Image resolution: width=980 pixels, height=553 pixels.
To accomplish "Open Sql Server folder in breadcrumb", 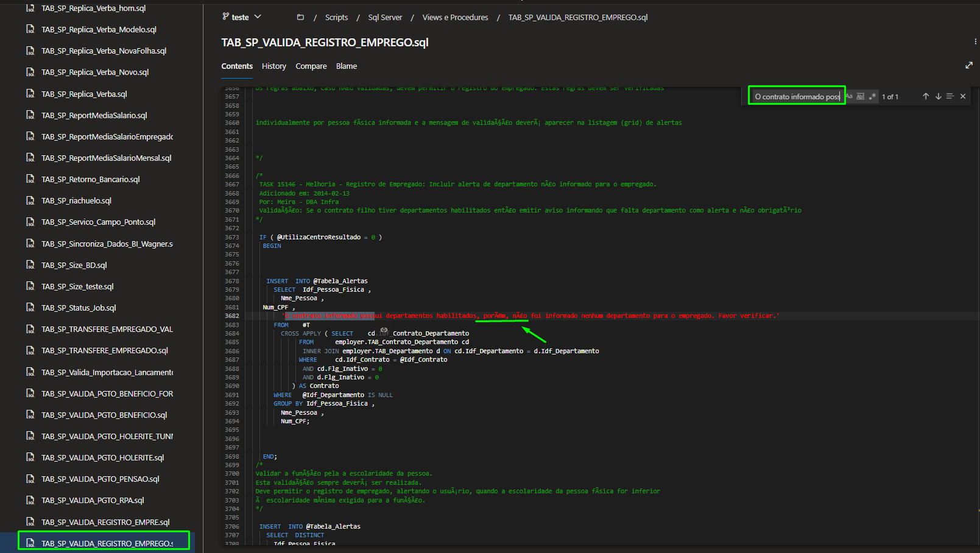I will pyautogui.click(x=385, y=17).
